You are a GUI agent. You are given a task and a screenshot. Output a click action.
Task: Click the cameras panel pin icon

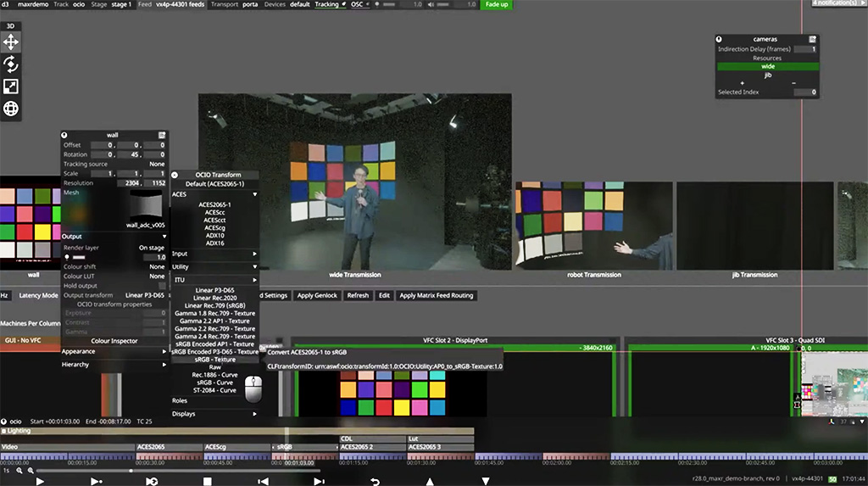(719, 39)
